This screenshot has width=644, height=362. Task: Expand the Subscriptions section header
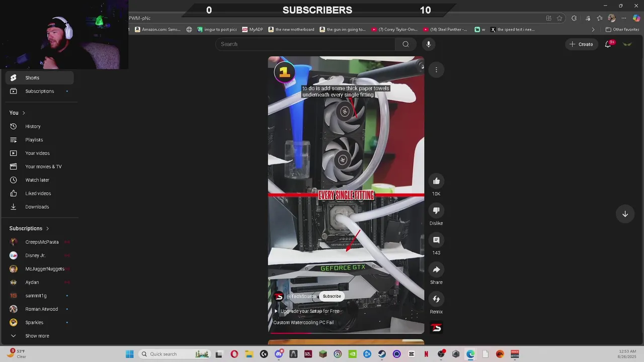click(x=29, y=228)
